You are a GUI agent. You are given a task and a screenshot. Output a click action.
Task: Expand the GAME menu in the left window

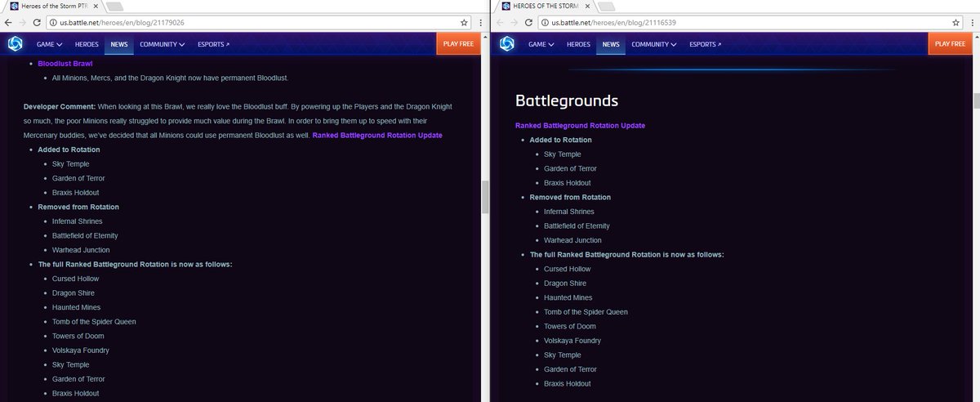[50, 43]
